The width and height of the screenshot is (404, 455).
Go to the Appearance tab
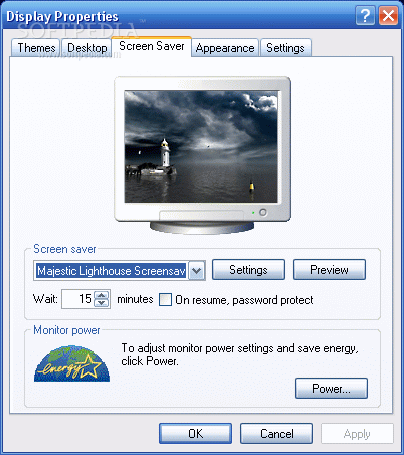tap(225, 48)
